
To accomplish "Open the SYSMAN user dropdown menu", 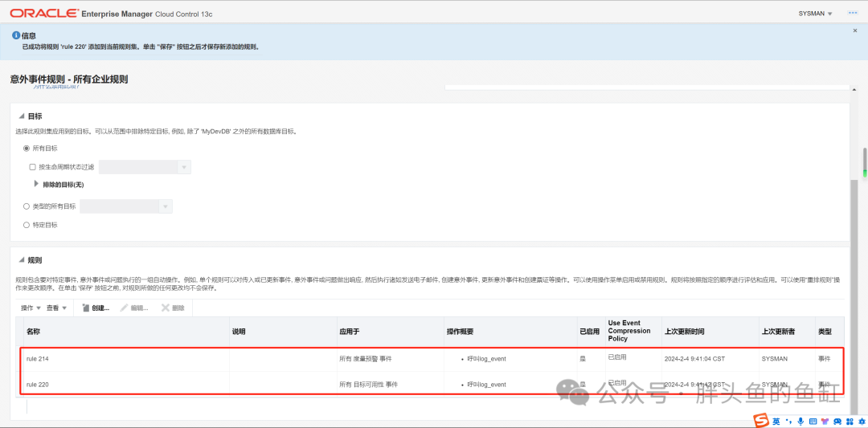I will click(x=815, y=14).
